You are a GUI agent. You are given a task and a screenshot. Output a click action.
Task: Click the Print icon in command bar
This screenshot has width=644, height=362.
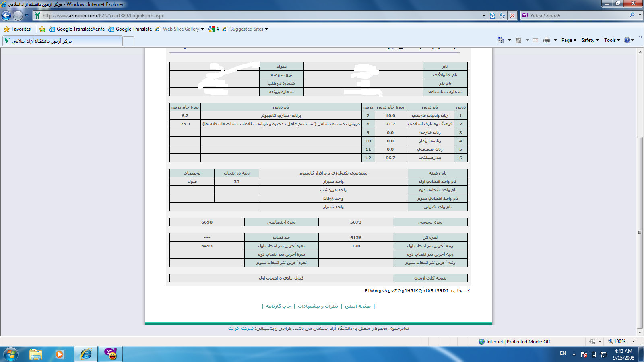pos(546,40)
